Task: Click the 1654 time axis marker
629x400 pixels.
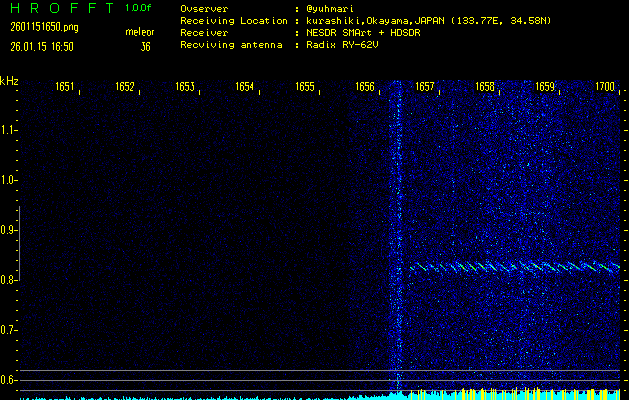Action: (244, 87)
